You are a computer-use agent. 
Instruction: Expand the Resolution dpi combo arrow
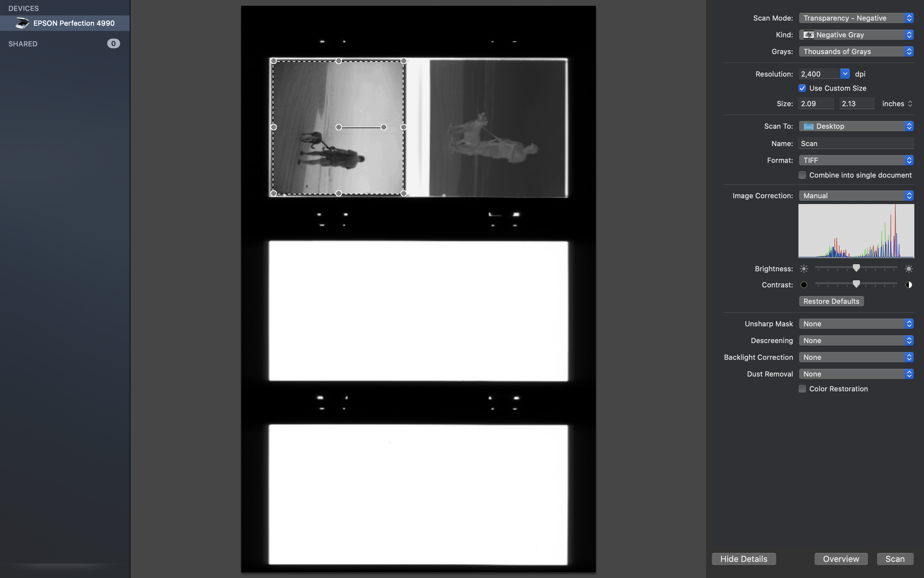point(845,74)
